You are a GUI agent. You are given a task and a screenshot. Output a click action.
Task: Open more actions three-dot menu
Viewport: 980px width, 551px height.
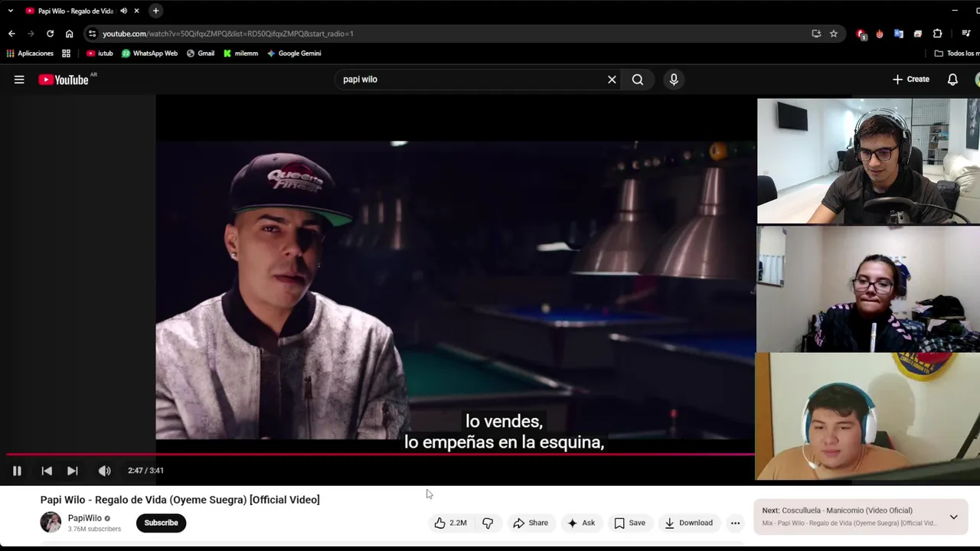coord(735,523)
